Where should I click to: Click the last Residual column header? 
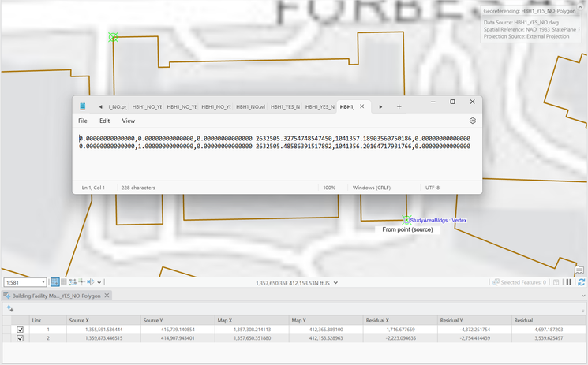(x=549, y=320)
